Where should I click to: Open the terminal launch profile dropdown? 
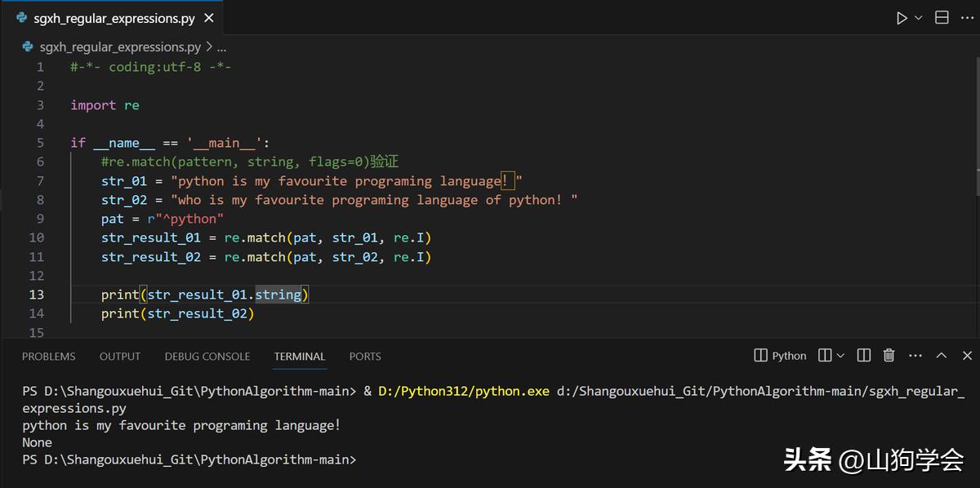(840, 356)
